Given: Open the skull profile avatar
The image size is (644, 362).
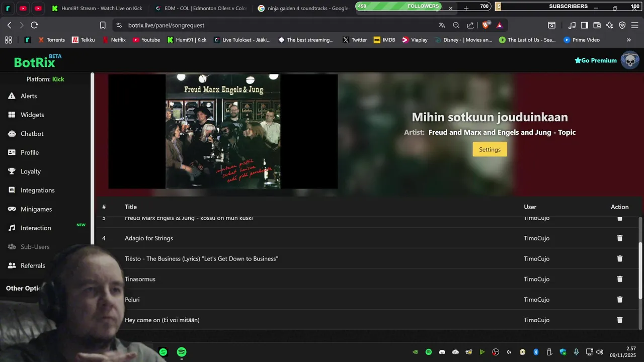Looking at the screenshot, I should (630, 60).
